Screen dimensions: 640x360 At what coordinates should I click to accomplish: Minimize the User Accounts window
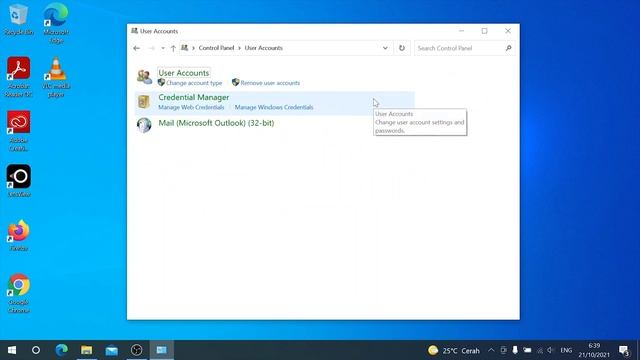pyautogui.click(x=461, y=31)
